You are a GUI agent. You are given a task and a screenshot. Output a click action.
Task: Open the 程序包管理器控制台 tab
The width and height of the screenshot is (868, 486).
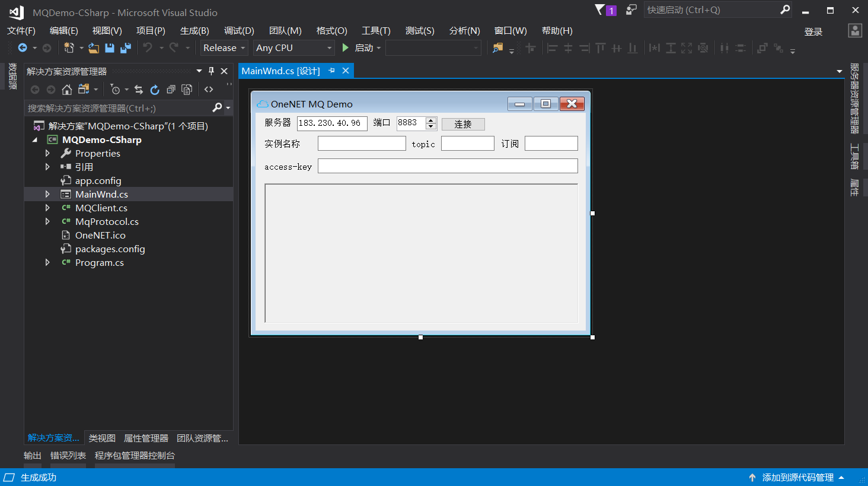pos(135,456)
